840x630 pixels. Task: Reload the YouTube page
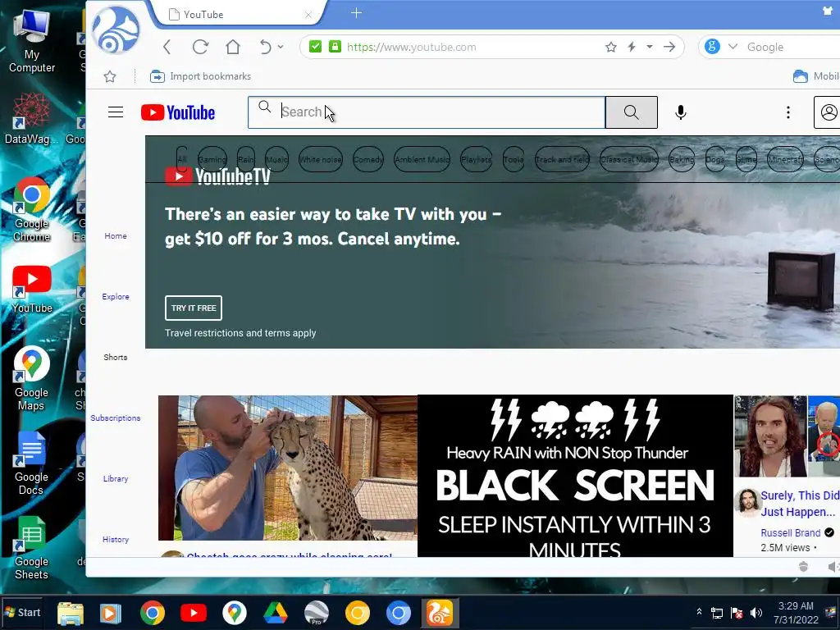click(x=200, y=47)
